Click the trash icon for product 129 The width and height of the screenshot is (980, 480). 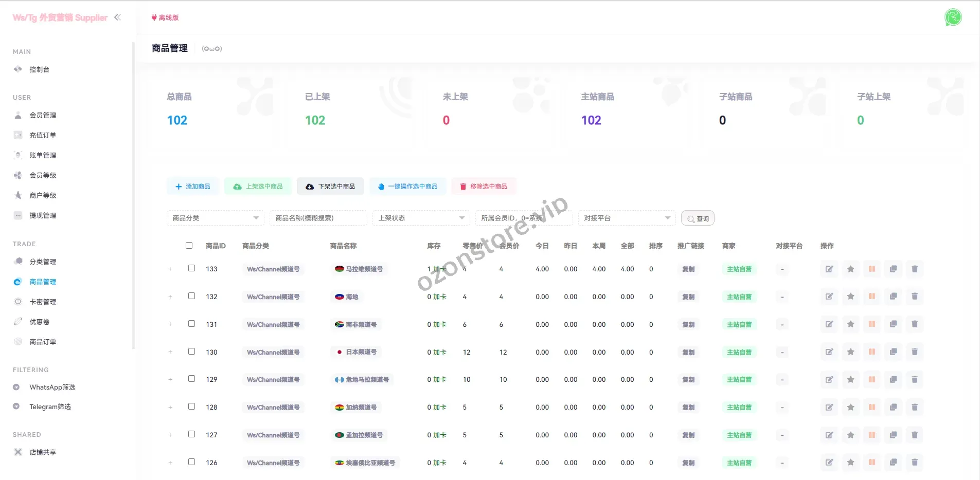[x=915, y=379]
